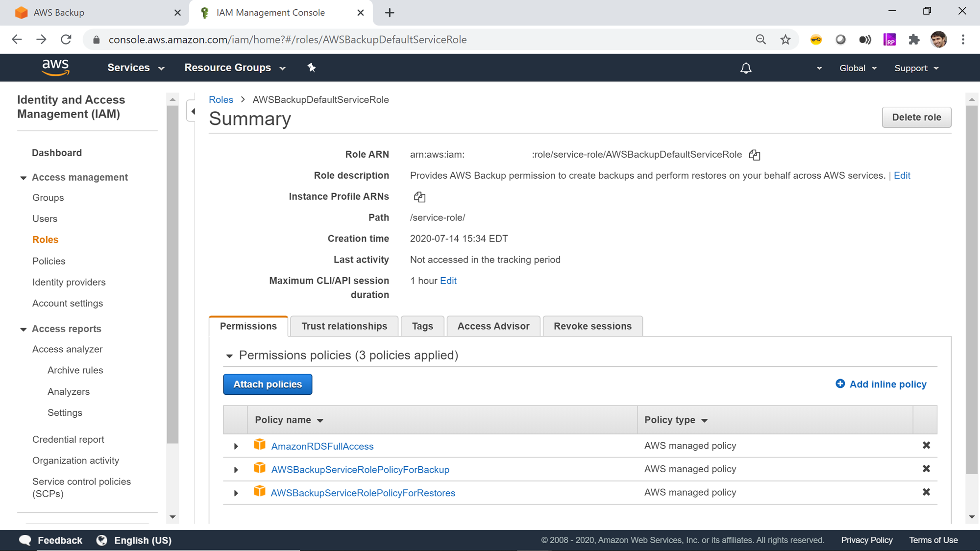Click the pin shortcuts icon in navbar
Screen dimensions: 980x551
[312, 68]
